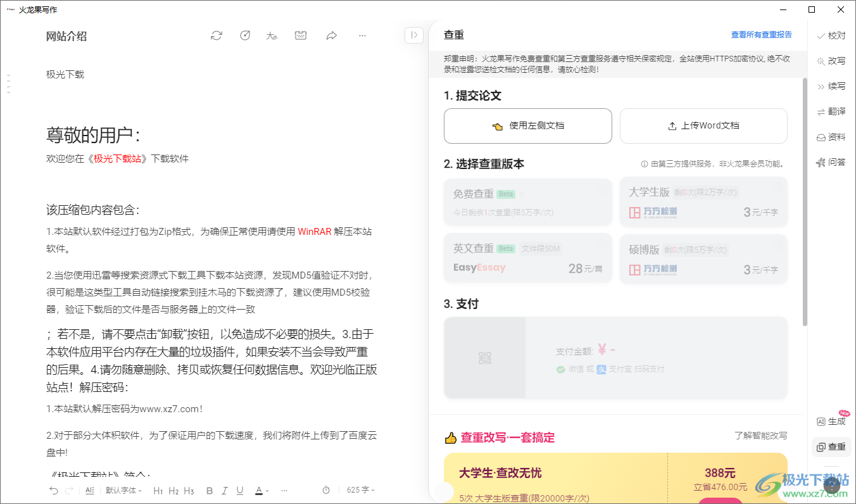Open the 翻译 translate tab
The height and width of the screenshot is (504, 856).
831,111
